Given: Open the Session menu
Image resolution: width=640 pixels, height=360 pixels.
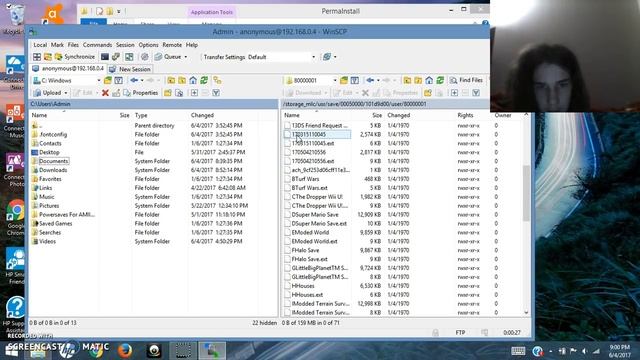Looking at the screenshot, I should [125, 45].
